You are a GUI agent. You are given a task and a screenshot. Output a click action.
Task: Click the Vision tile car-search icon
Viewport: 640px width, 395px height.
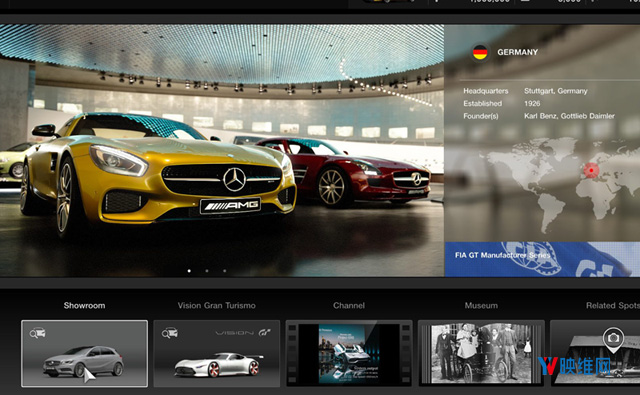(x=170, y=333)
